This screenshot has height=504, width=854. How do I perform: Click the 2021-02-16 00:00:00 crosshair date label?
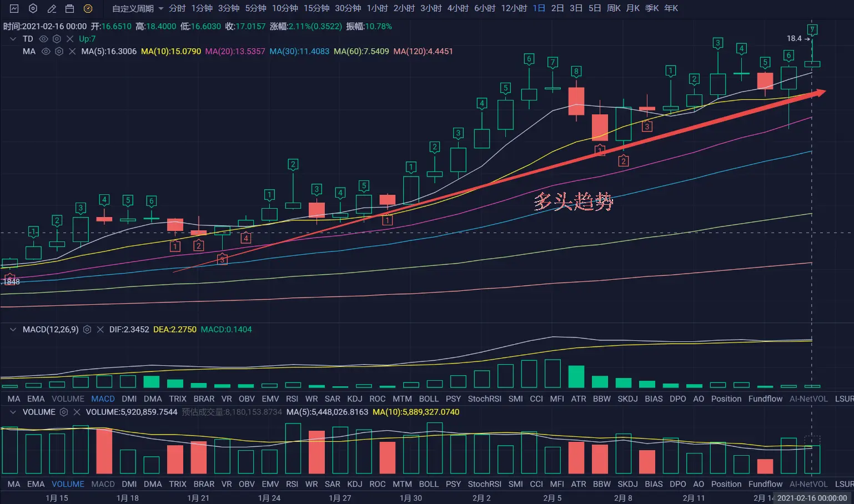812,498
